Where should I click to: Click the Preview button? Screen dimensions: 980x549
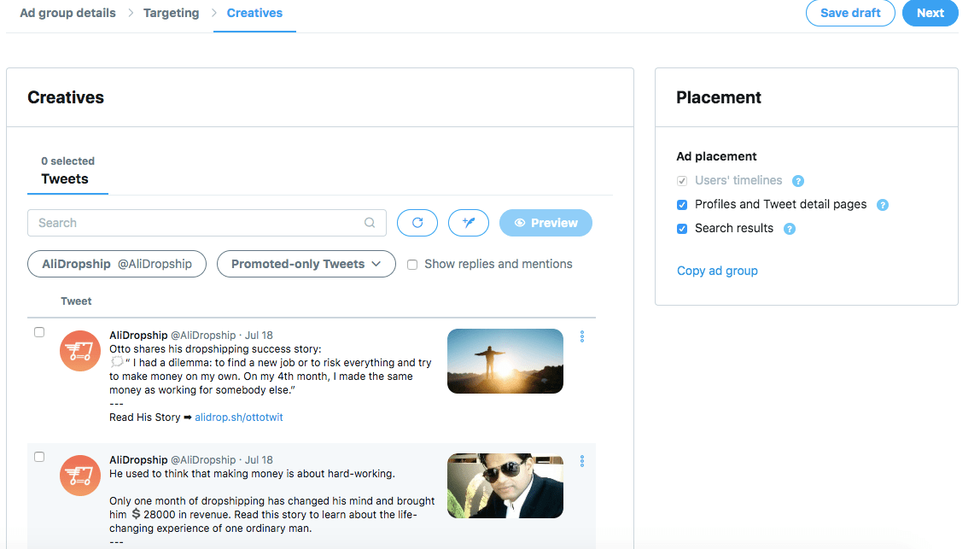tap(545, 222)
